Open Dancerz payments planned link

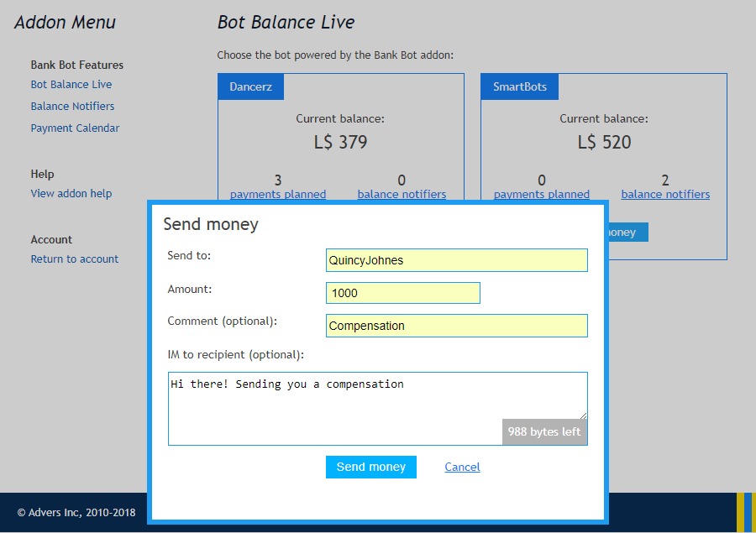[x=278, y=194]
